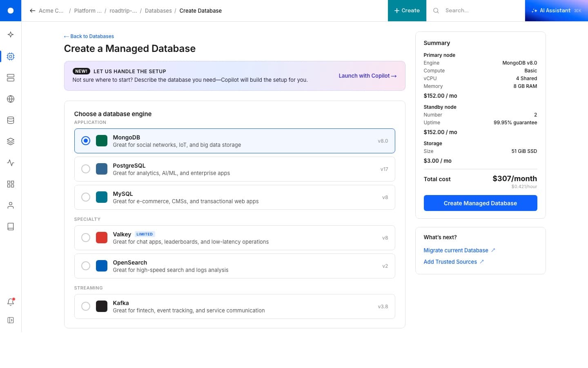Open the compute chip icon in the sidebar

pyautogui.click(x=11, y=56)
